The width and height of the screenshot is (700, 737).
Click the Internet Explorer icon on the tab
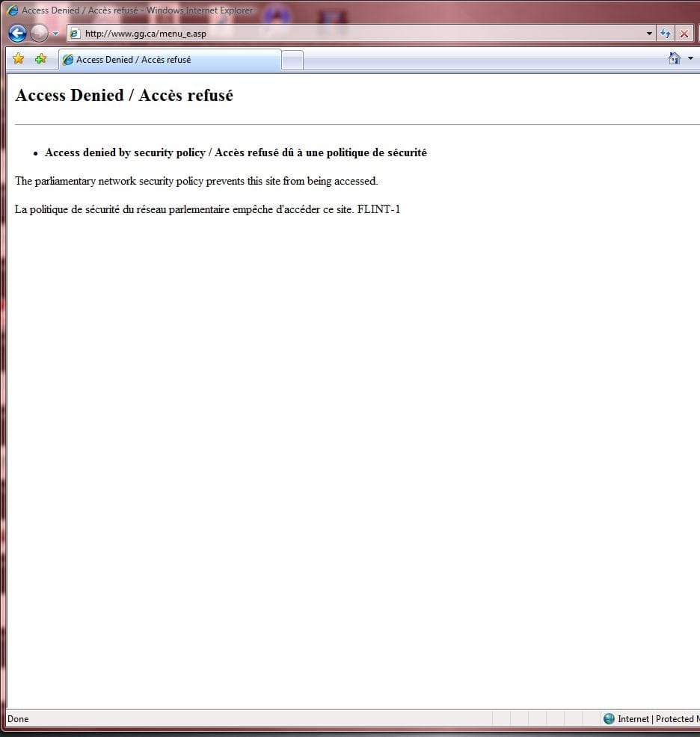68,60
